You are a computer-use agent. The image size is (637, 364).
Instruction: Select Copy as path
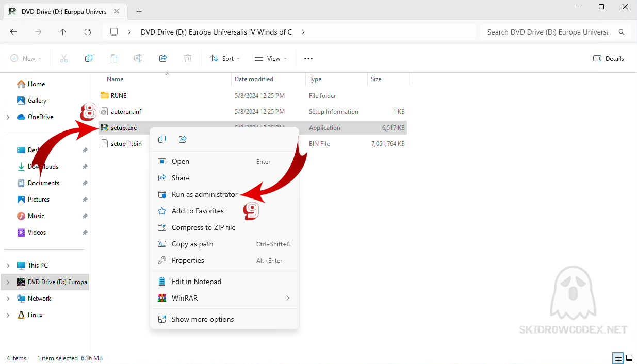(x=224, y=244)
